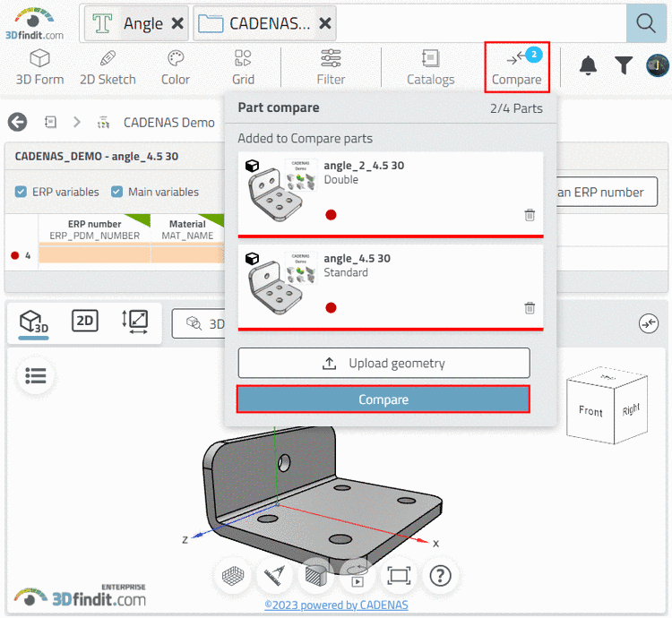Click the 3Dfindit.com logo
This screenshot has height=618, width=672.
click(34, 23)
